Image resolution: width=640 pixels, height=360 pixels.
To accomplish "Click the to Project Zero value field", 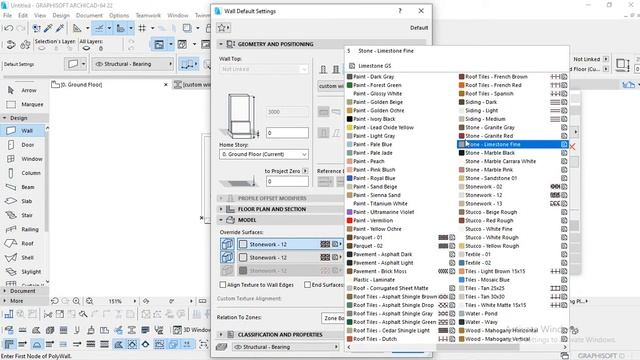I will coord(287,181).
